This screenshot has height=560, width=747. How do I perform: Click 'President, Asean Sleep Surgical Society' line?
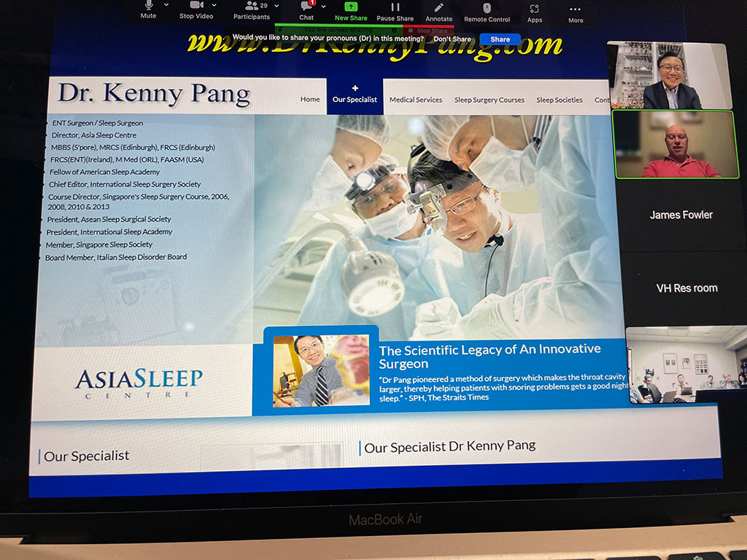109,219
